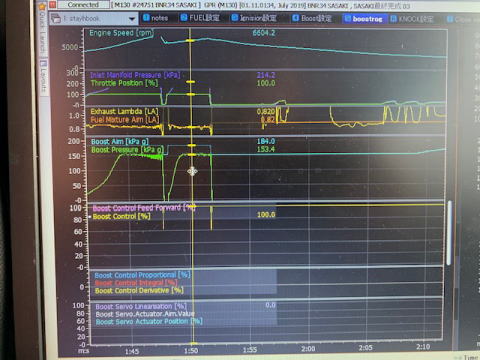Viewport: 480px width, 360px height.
Task: Click the star icon above Quick Launch
Action: 42,6
